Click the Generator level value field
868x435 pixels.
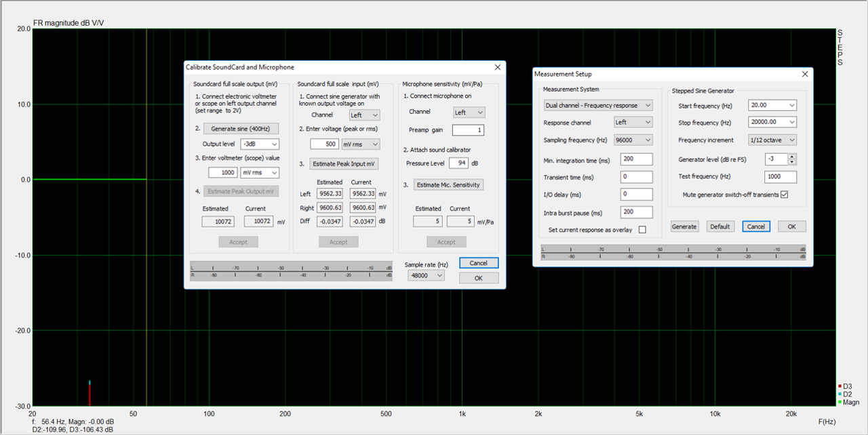coord(776,159)
